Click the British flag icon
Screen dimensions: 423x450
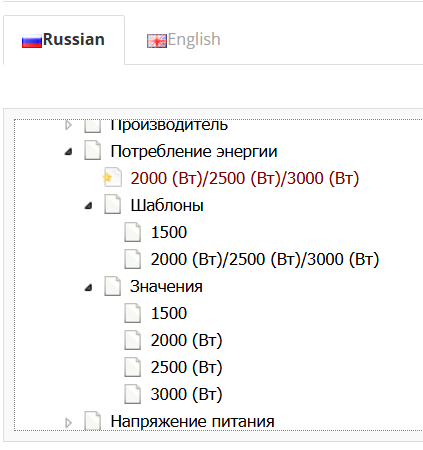(157, 41)
